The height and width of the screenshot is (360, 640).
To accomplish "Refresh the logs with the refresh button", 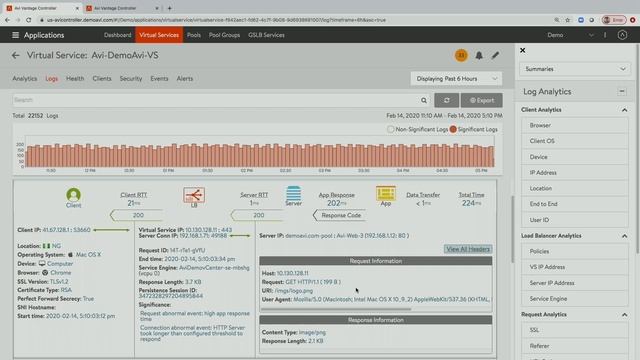I will click(x=447, y=100).
